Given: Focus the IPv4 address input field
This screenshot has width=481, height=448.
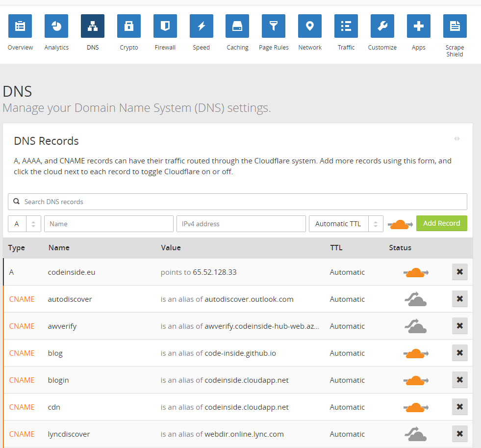Looking at the screenshot, I should click(241, 224).
